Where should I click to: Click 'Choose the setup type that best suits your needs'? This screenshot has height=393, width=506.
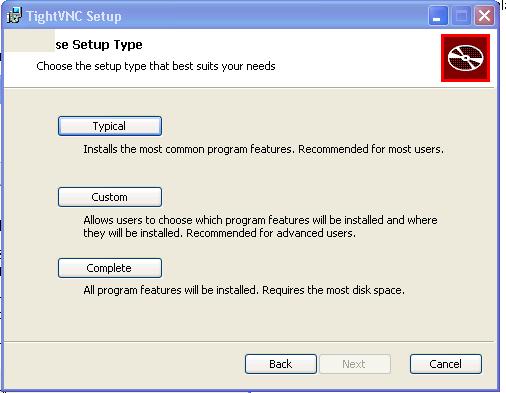156,66
